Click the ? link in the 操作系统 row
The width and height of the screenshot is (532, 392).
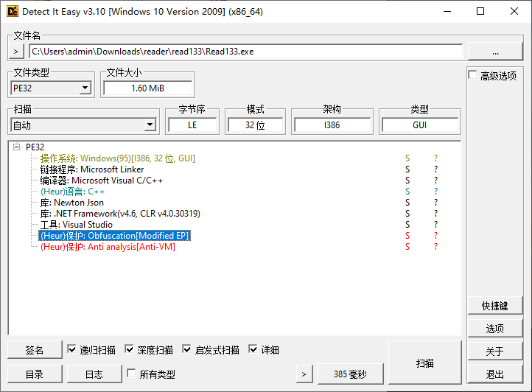pyautogui.click(x=435, y=158)
